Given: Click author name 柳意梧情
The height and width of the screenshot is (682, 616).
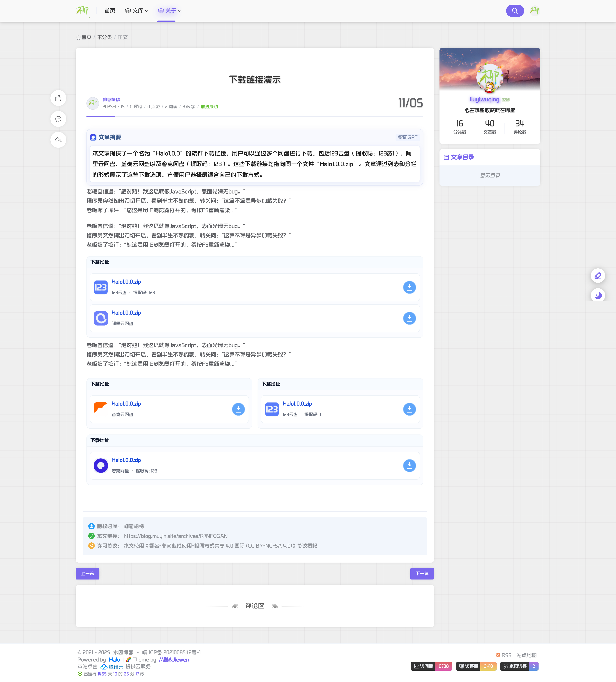Looking at the screenshot, I should tap(111, 99).
